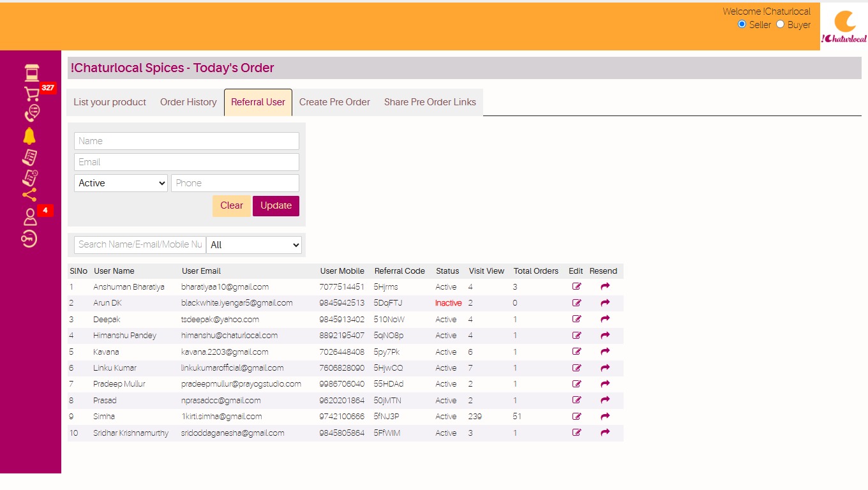This screenshot has width=868, height=490.
Task: Click the Clear button
Action: (232, 205)
